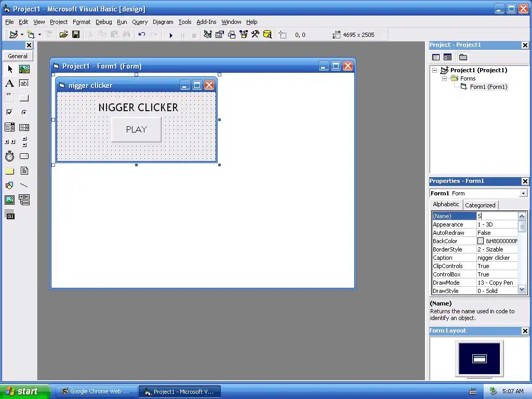Select the Line control tool
532x399 pixels.
pos(24,185)
